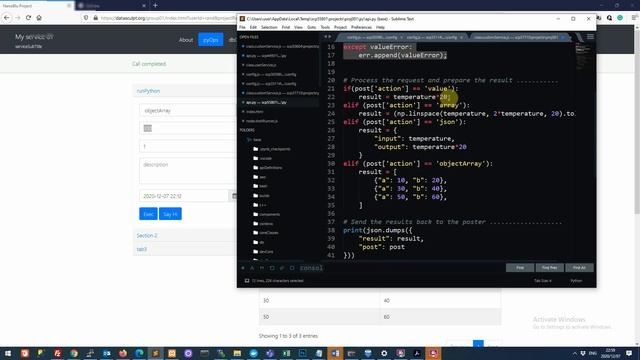The width and height of the screenshot is (640, 360).
Task: Select highlighted api.py in open files
Action: [266, 102]
